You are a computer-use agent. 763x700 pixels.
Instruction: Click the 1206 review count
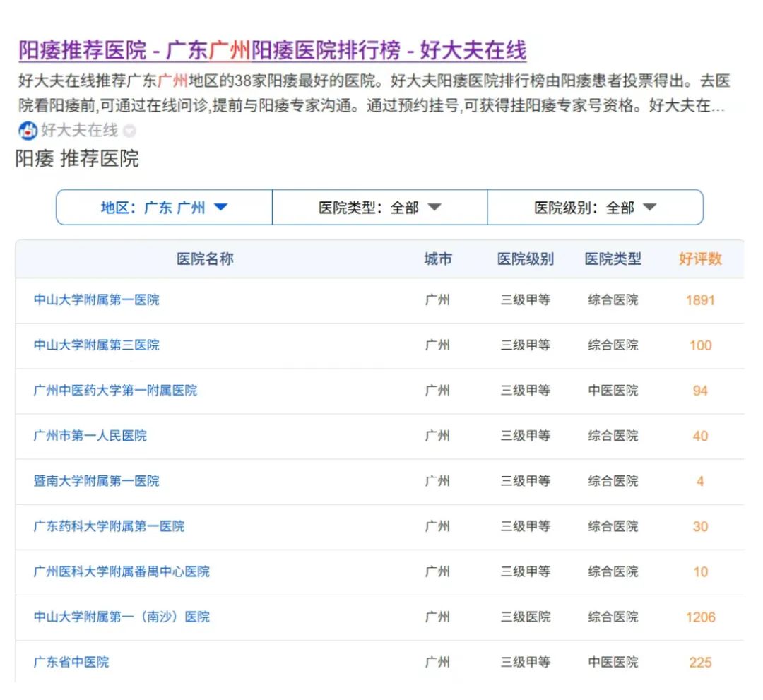coord(700,617)
